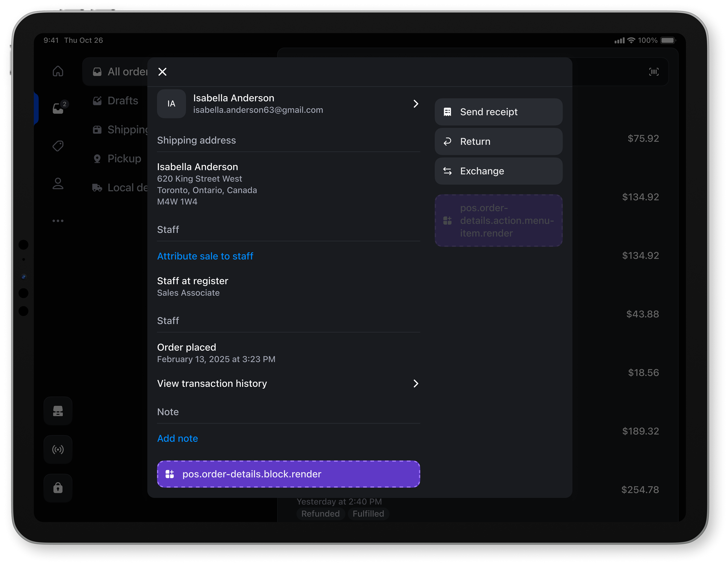Click the Wi-Fi icon in status bar

631,40
